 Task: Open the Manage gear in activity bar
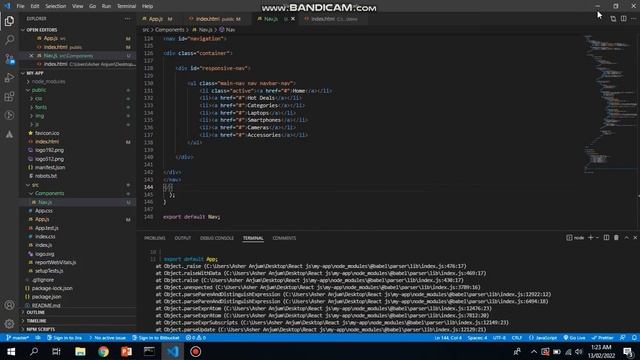[x=9, y=324]
